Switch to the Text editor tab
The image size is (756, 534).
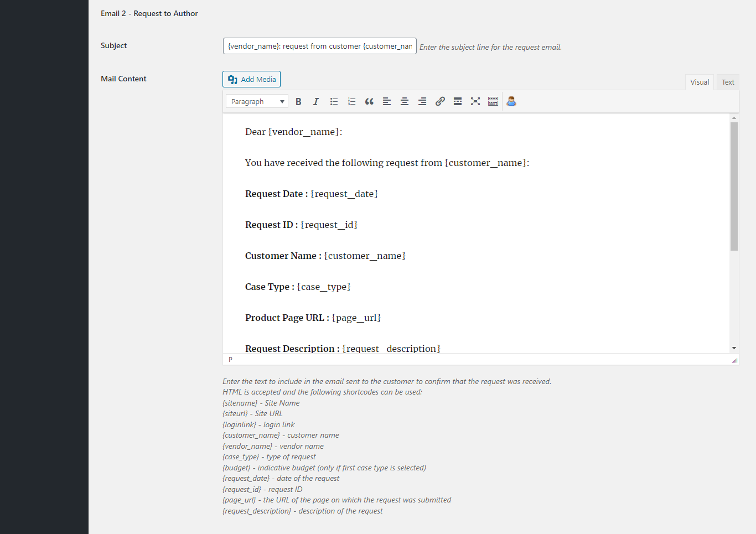click(x=728, y=82)
